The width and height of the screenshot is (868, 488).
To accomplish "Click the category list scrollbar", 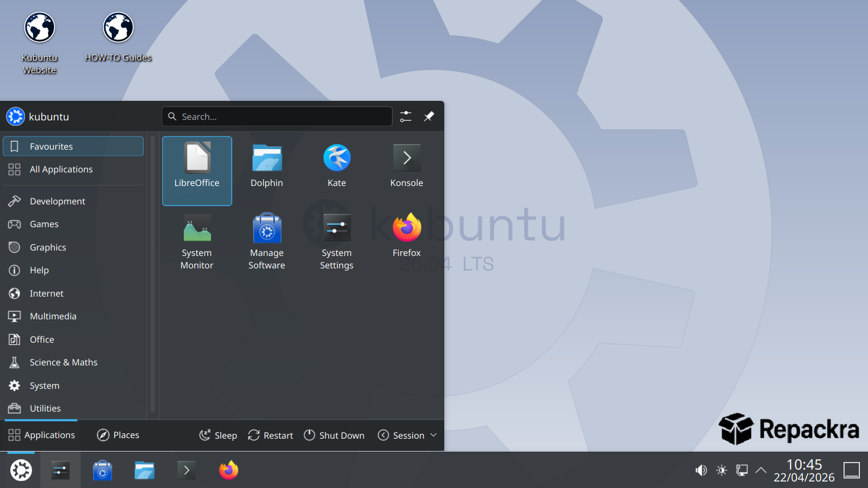I will 152,275.
